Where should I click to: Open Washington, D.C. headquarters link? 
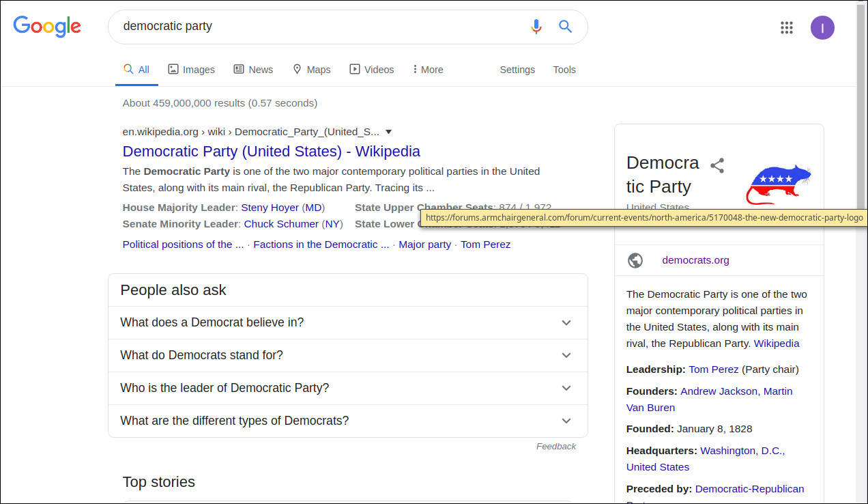pos(742,451)
